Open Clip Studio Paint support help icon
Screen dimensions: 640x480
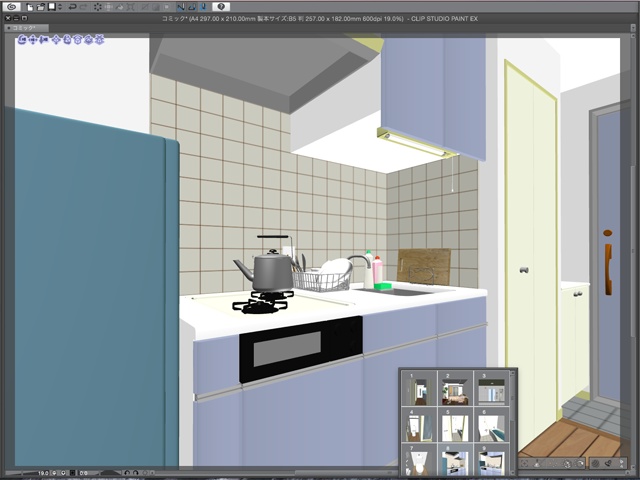pyautogui.click(x=221, y=7)
